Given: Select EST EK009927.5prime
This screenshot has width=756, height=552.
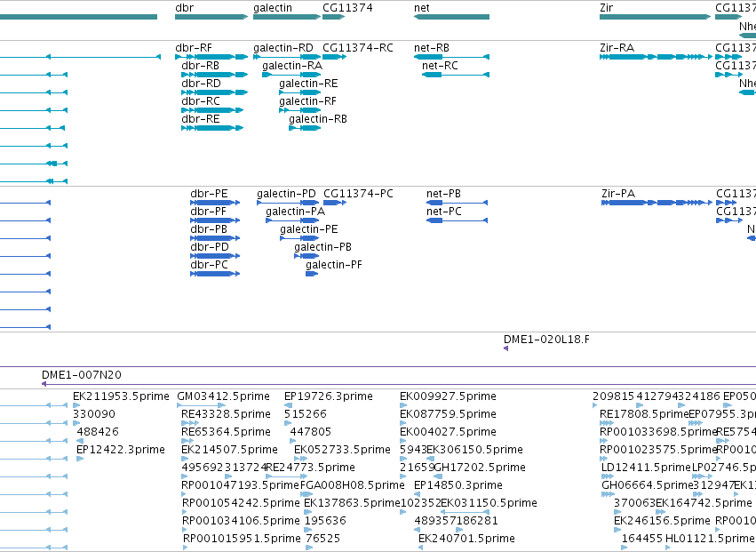Looking at the screenshot, I should coord(403,405).
